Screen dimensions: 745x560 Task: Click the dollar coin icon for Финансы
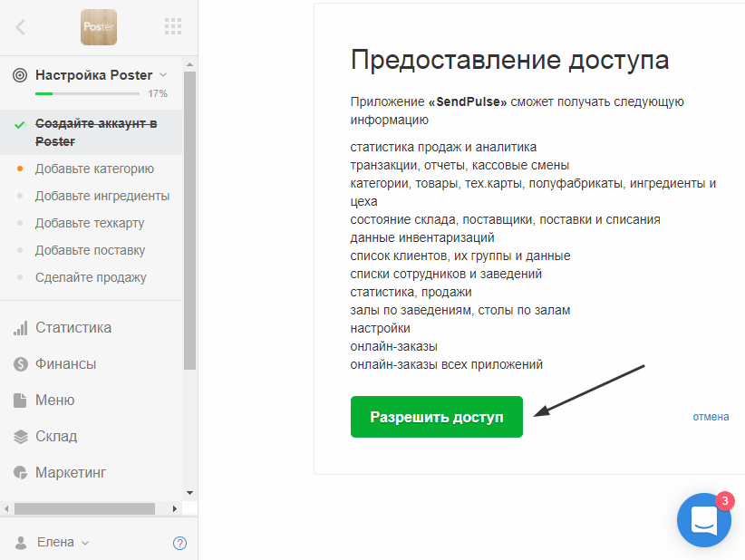click(21, 364)
